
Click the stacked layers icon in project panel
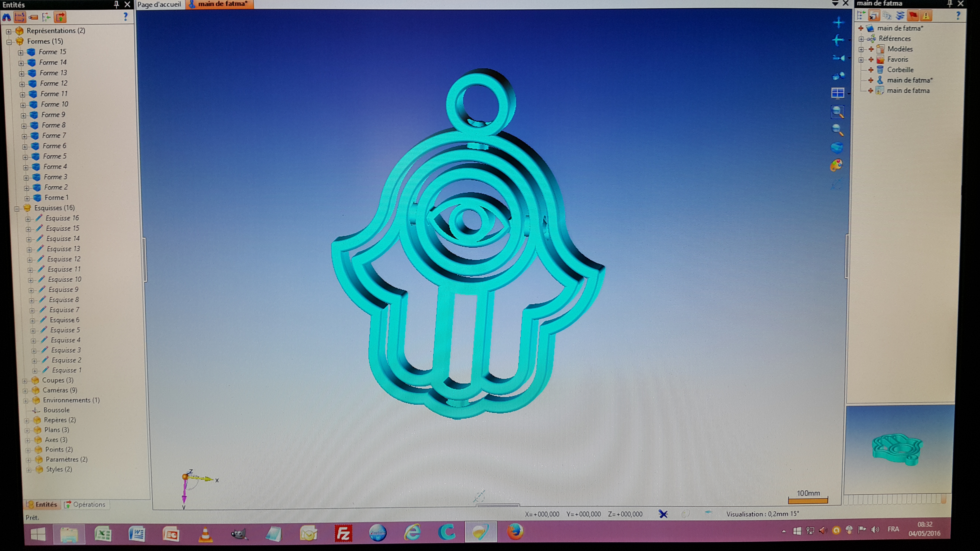point(900,16)
